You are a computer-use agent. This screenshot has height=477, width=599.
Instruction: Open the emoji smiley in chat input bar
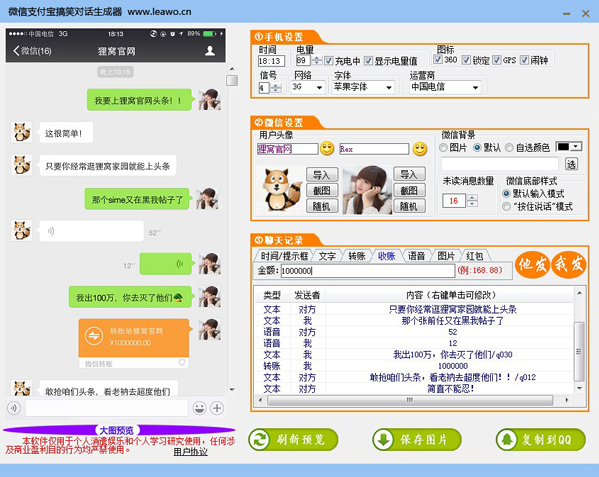click(199, 408)
